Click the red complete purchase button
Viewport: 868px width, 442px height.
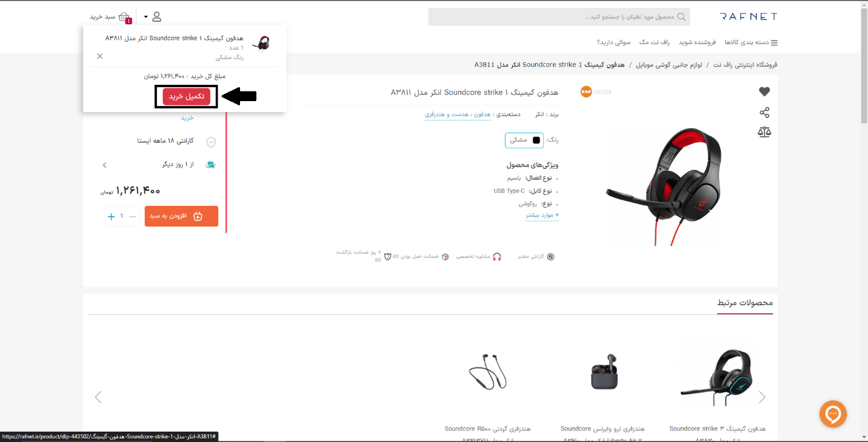coord(186,96)
